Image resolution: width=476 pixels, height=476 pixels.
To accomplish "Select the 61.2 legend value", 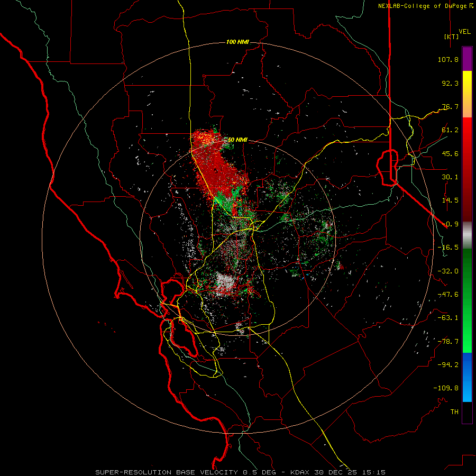I will 450,130.
